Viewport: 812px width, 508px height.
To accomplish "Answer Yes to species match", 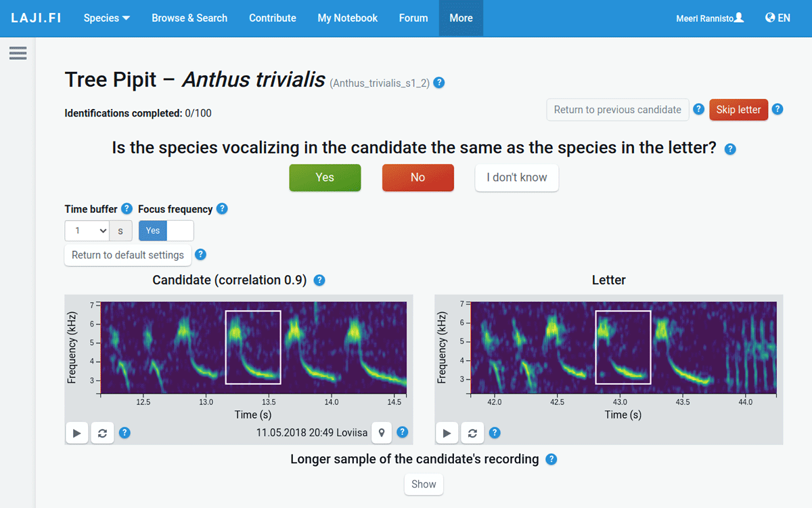I will coord(325,177).
